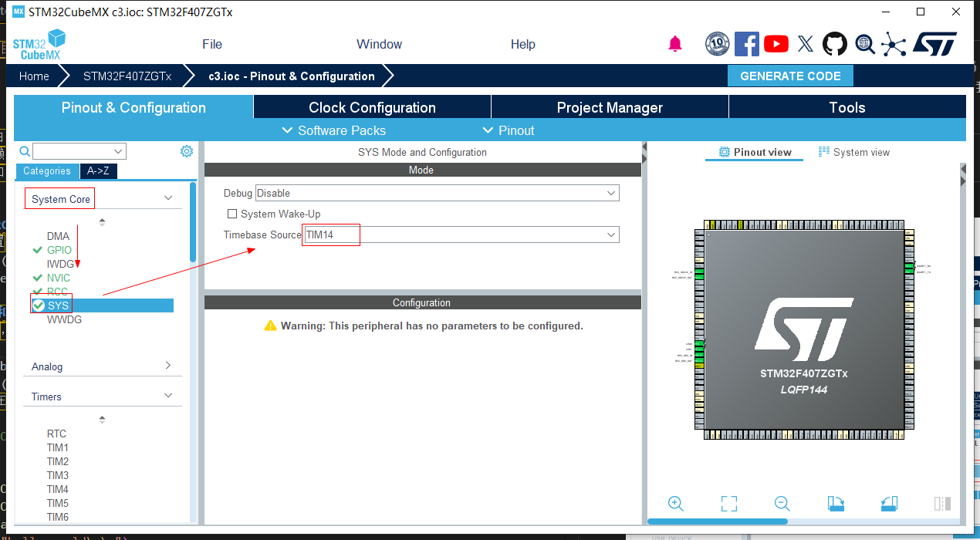
Task: Open the STM32CubeMX YouTube channel
Action: coord(776,44)
